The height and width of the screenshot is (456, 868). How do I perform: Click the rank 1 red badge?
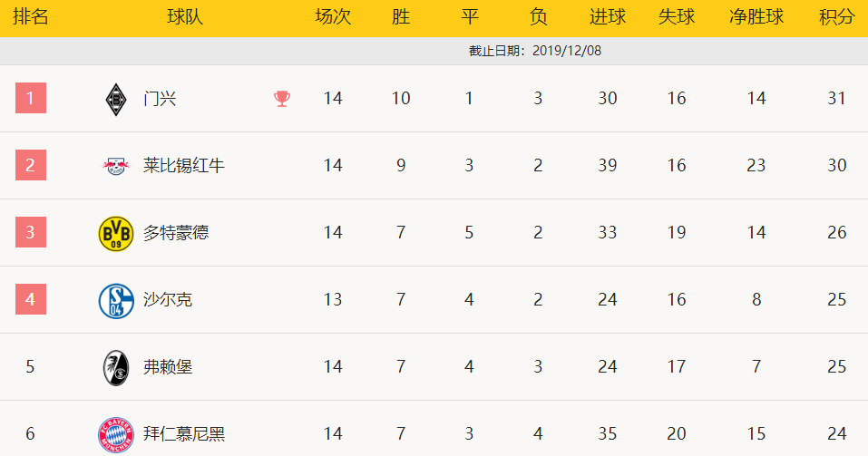click(31, 98)
